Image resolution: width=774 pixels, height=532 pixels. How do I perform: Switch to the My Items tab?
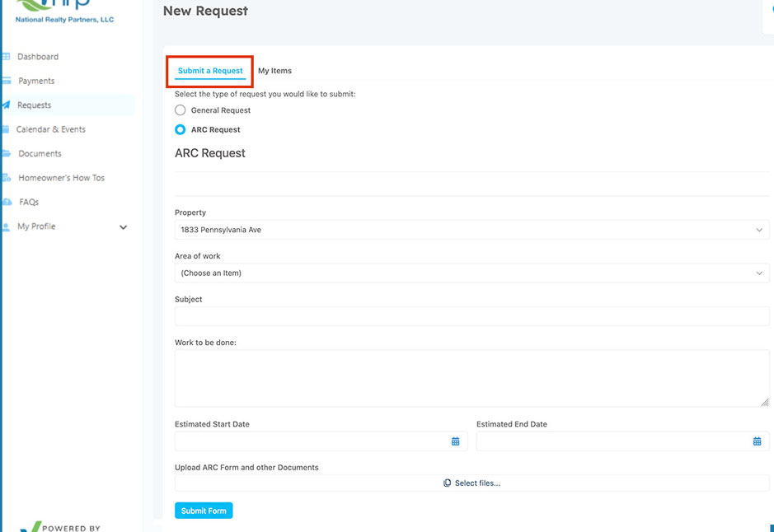274,71
